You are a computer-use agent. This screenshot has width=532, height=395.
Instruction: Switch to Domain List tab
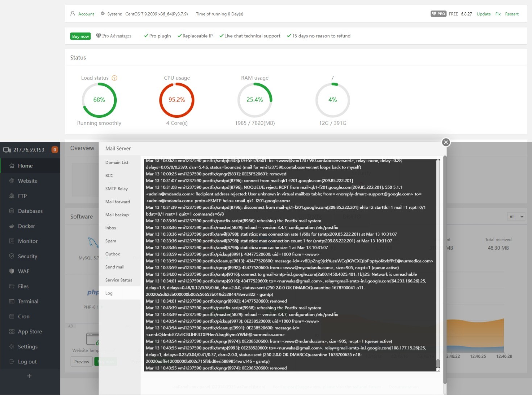117,163
